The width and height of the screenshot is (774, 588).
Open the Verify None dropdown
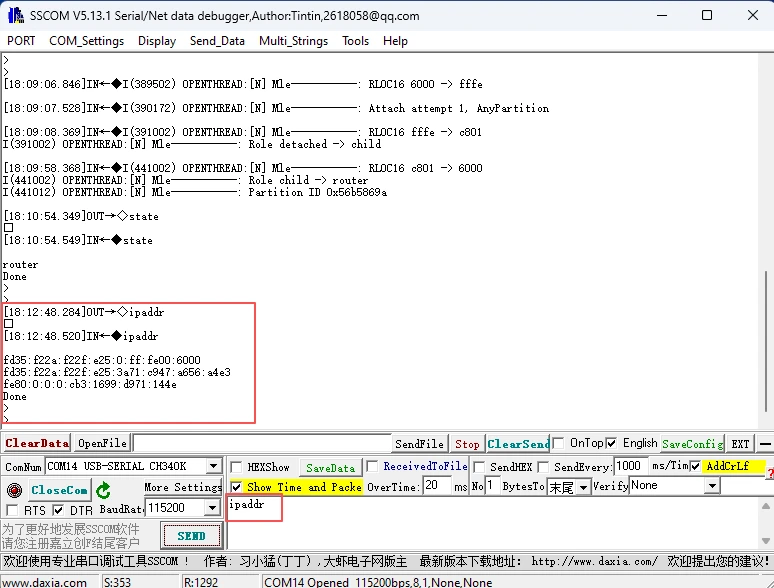[712, 486]
